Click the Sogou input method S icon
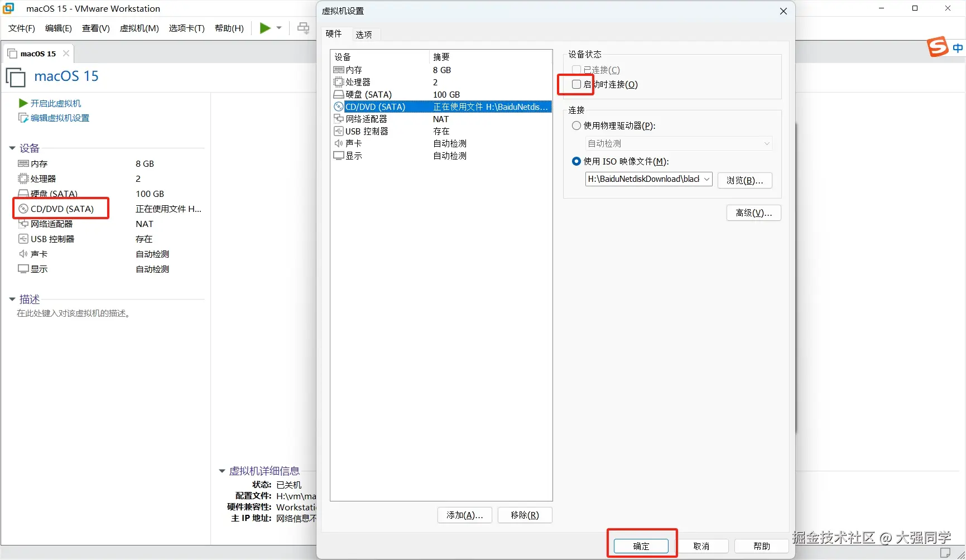Viewport: 966px width, 560px height. (938, 47)
